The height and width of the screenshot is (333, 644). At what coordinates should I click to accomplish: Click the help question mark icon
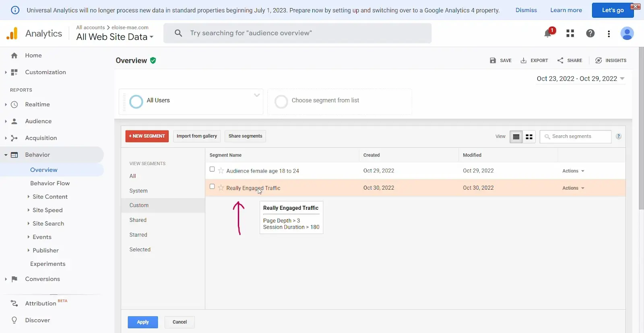(590, 33)
